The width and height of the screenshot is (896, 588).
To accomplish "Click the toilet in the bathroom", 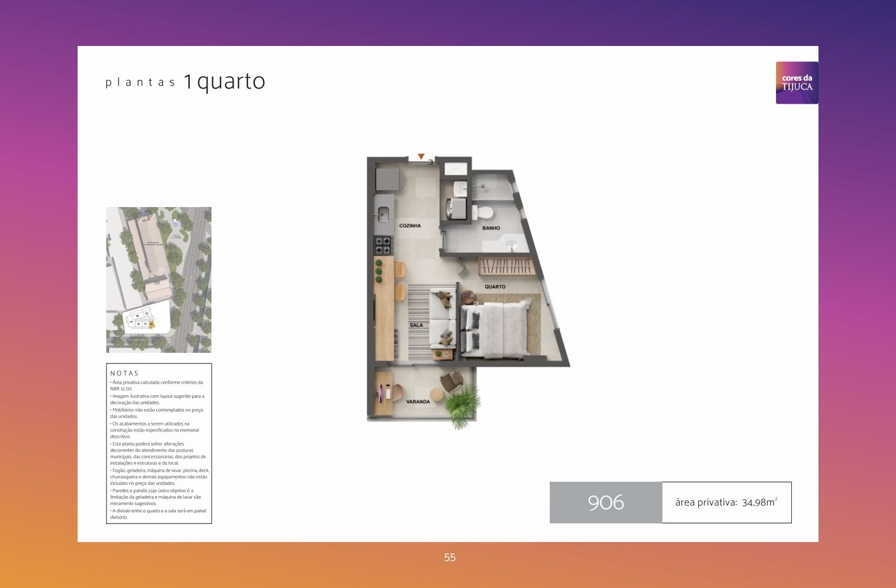I will coord(482,212).
